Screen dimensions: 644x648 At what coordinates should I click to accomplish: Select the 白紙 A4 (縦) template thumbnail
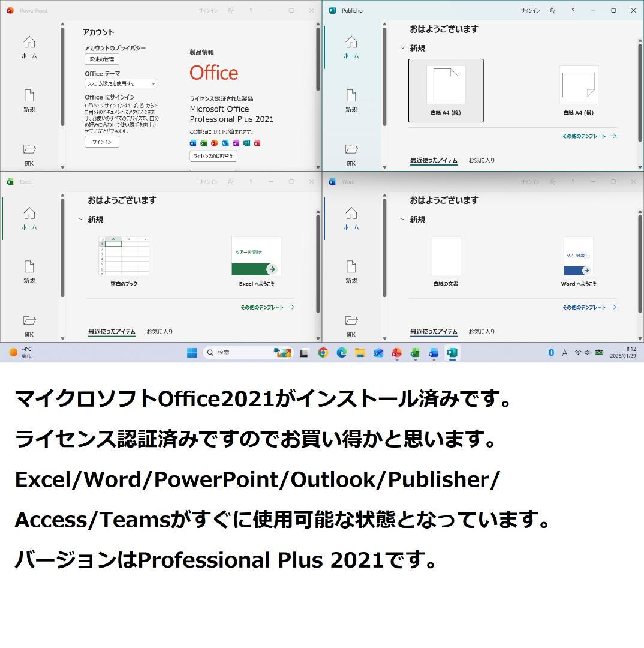click(446, 90)
